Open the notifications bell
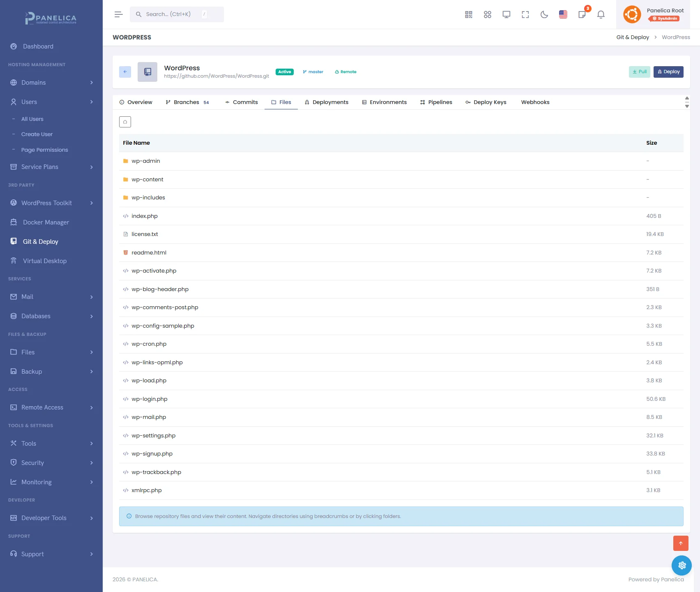The width and height of the screenshot is (700, 592). pyautogui.click(x=601, y=14)
